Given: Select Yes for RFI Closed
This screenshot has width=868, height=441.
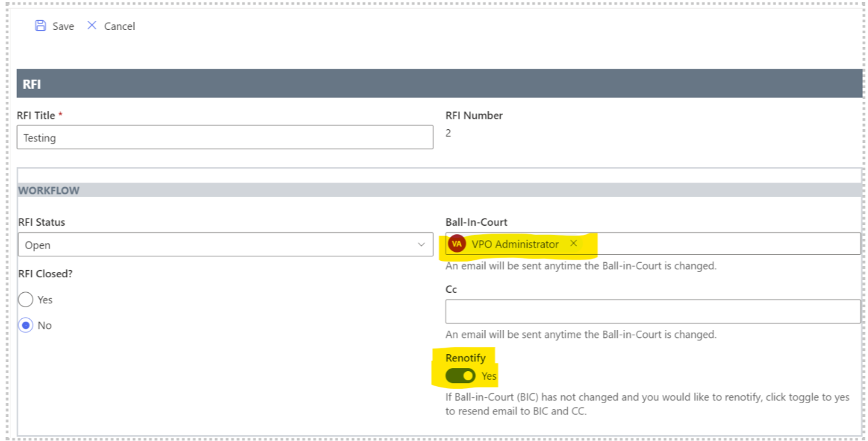Looking at the screenshot, I should tap(25, 299).
